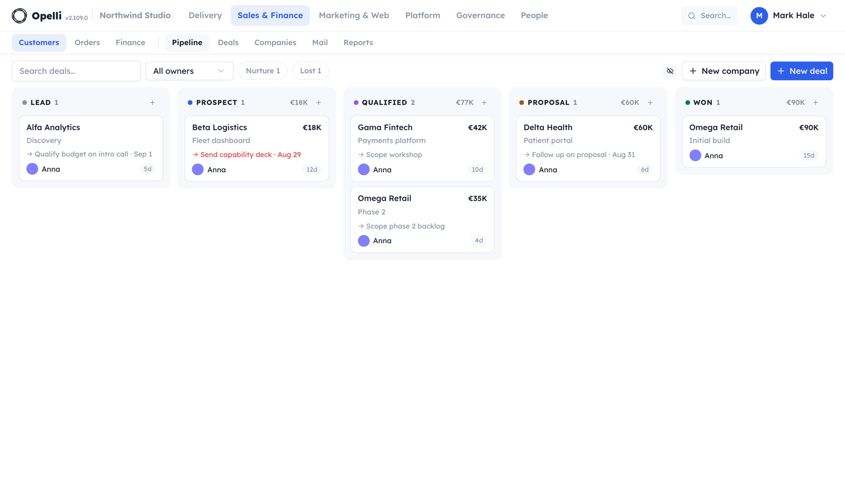Focus the global Search field
The image size is (845, 504).
[x=709, y=16]
